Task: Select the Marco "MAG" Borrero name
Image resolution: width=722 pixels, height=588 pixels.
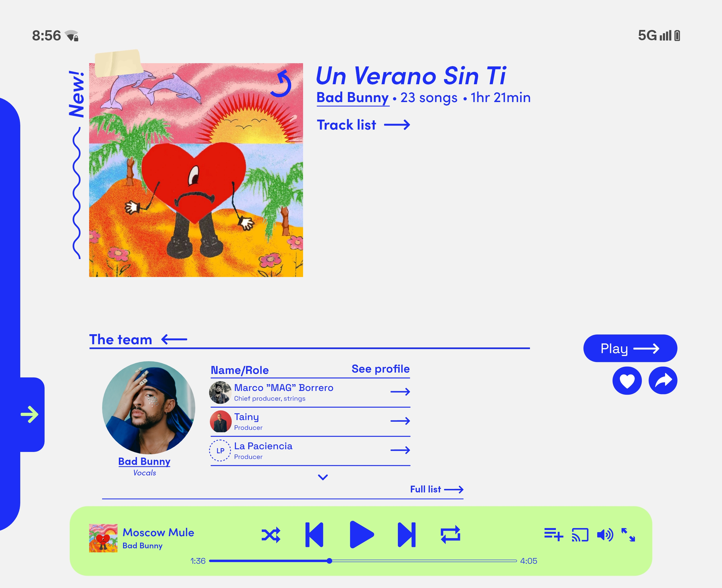Action: (284, 387)
